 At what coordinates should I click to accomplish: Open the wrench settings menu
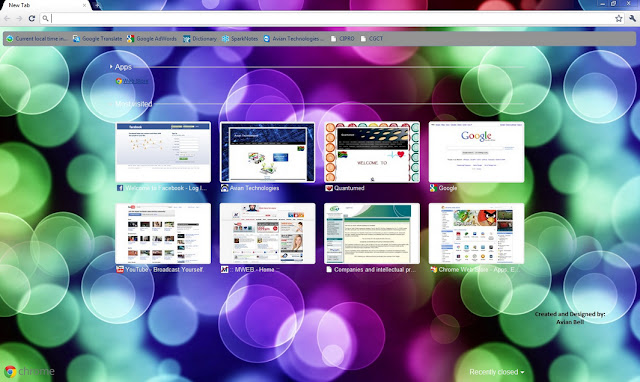click(632, 18)
